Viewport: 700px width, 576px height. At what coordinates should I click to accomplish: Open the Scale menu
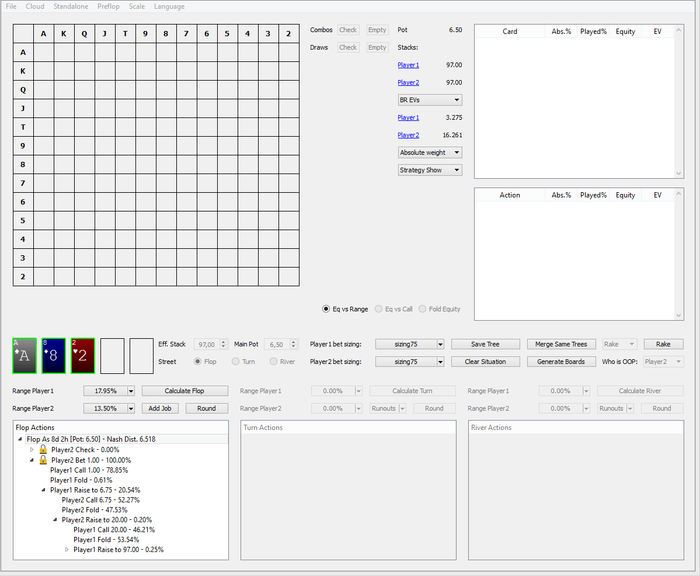click(x=137, y=6)
